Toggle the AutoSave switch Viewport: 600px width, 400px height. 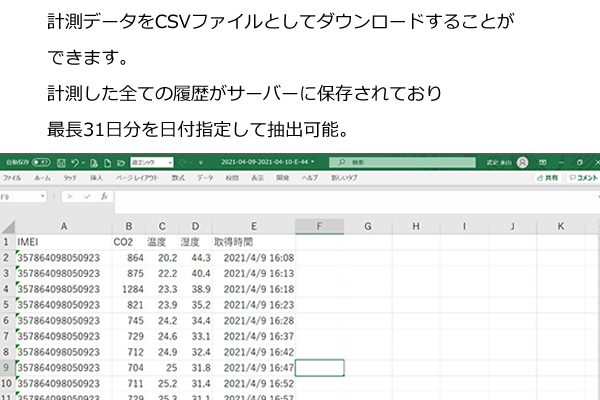(x=41, y=163)
